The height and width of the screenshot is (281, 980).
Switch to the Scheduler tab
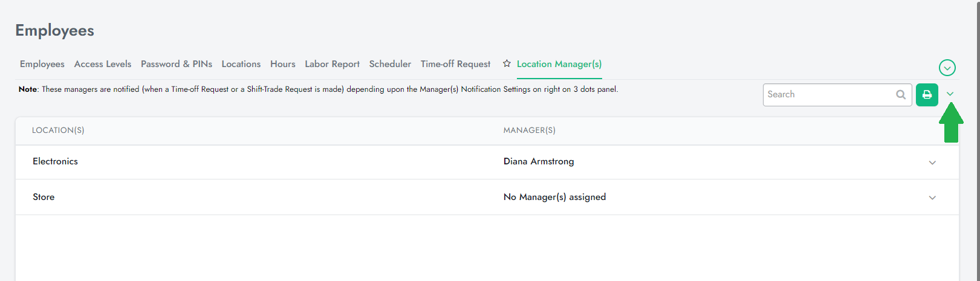point(390,64)
